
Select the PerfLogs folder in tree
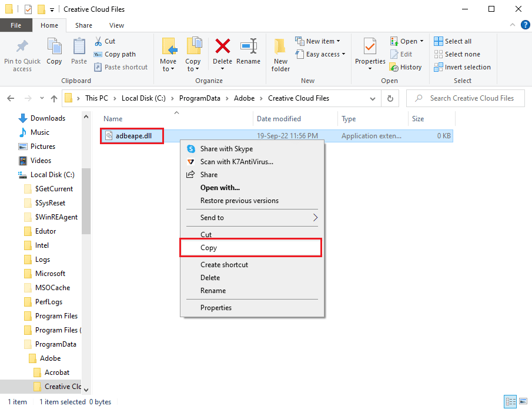tap(44, 302)
